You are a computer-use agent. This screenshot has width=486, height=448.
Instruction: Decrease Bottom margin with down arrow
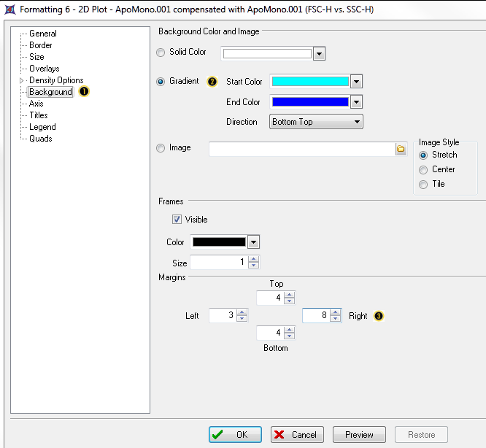click(289, 336)
